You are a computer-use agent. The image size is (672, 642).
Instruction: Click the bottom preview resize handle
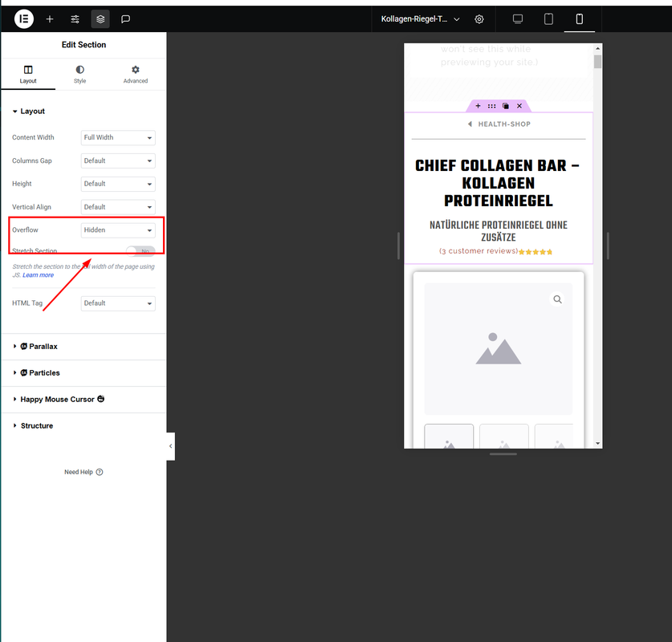pyautogui.click(x=503, y=454)
